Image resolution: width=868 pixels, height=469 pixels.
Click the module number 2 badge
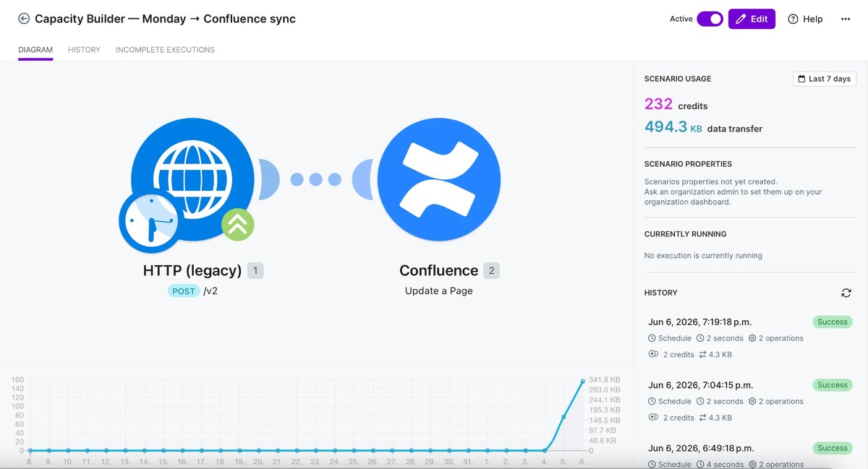point(492,271)
